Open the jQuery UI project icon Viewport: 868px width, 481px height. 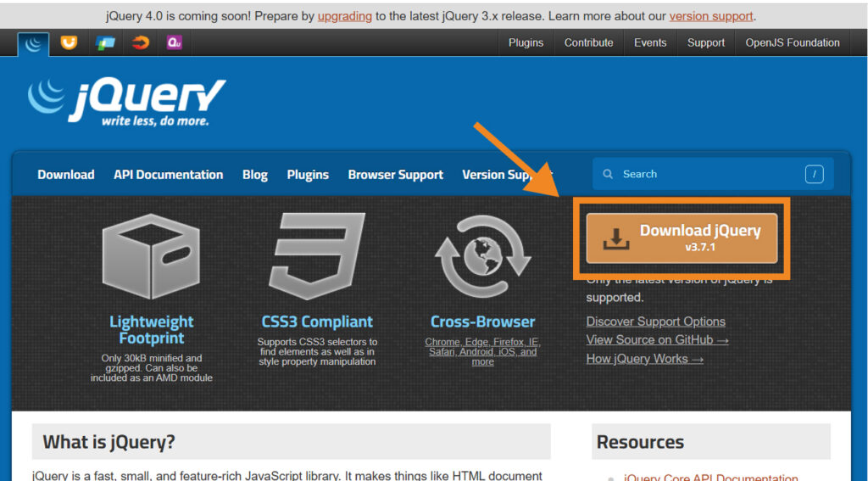pos(69,42)
